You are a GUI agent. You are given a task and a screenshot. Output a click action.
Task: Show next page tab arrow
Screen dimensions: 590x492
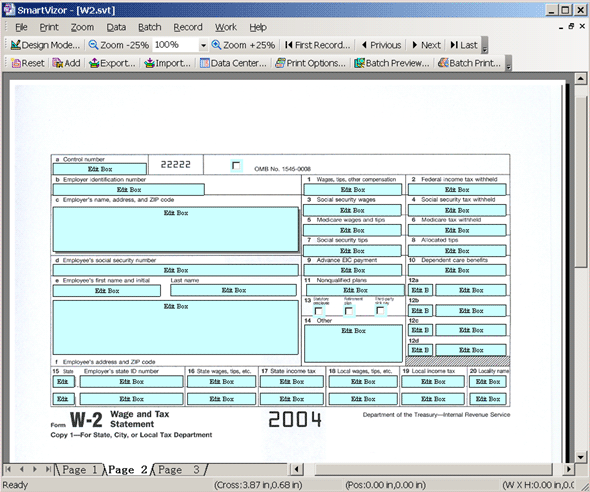(35, 469)
